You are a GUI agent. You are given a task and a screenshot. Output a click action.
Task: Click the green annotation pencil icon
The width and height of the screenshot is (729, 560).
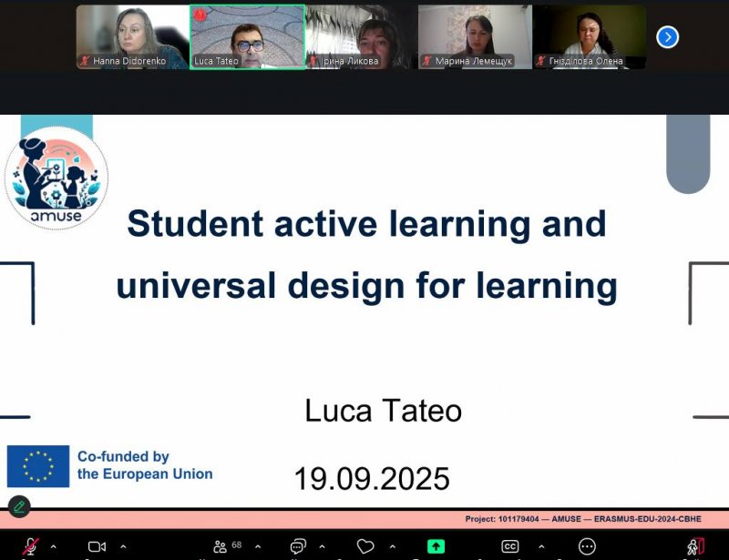pyautogui.click(x=18, y=506)
